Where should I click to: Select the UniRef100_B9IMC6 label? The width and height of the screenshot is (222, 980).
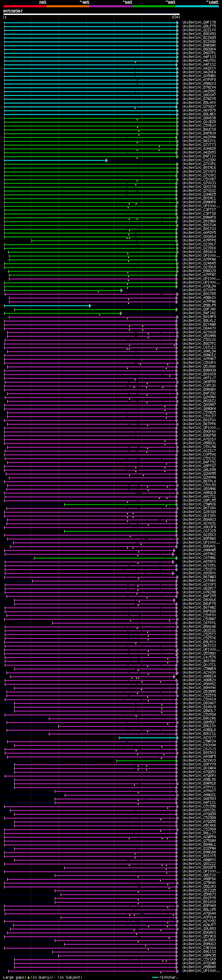tap(199, 168)
